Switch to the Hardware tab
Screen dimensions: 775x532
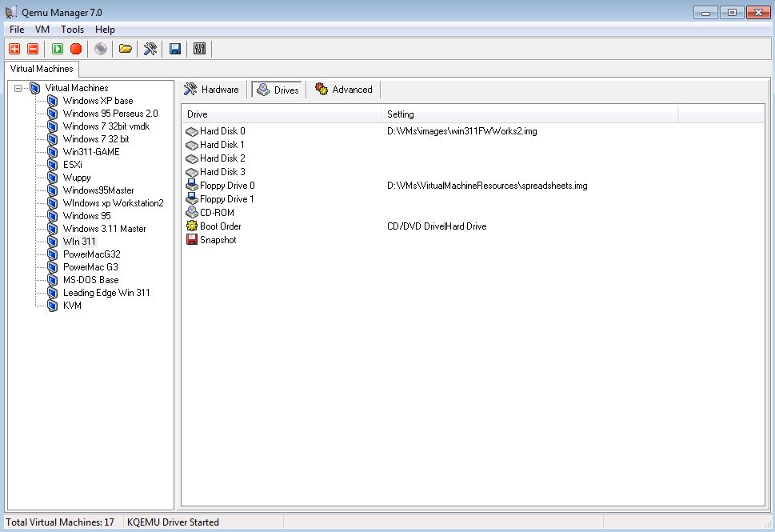point(212,90)
